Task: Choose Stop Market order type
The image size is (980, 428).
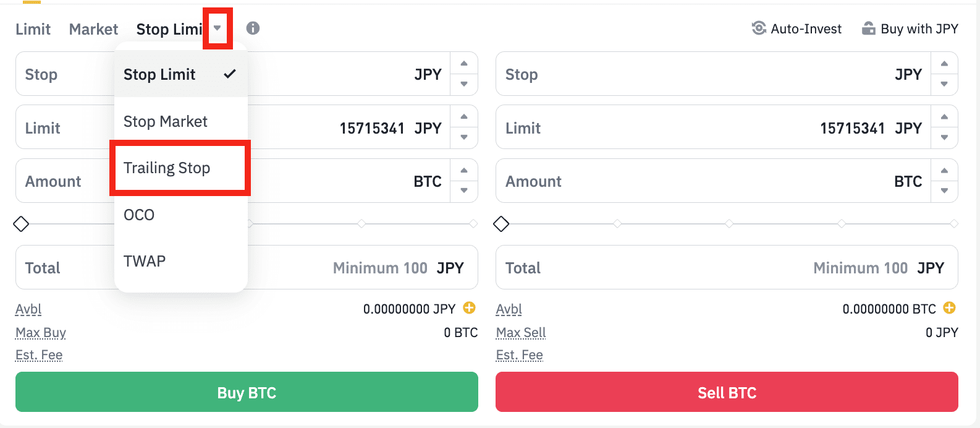Action: click(166, 121)
